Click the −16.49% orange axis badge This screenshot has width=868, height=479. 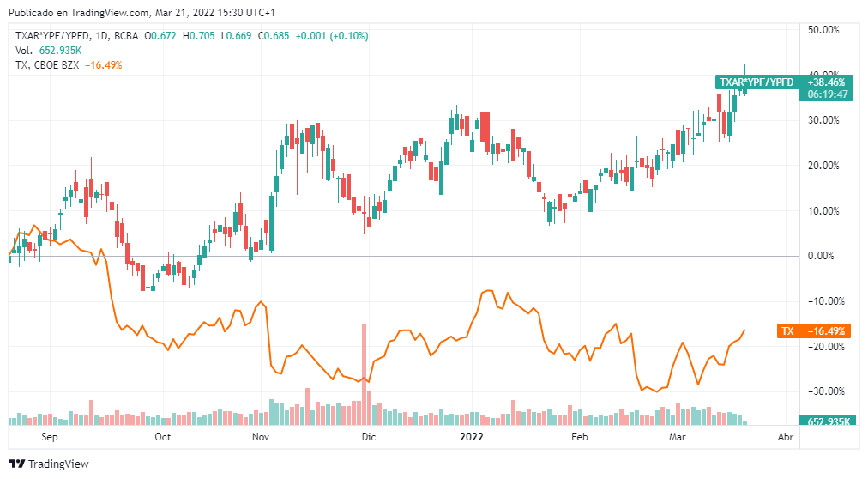click(827, 330)
